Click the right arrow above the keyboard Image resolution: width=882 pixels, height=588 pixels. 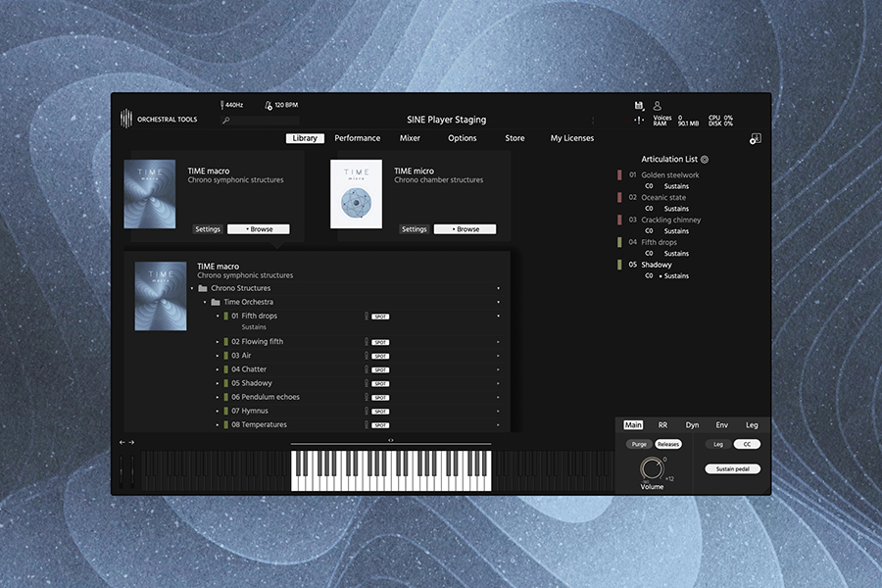(131, 442)
